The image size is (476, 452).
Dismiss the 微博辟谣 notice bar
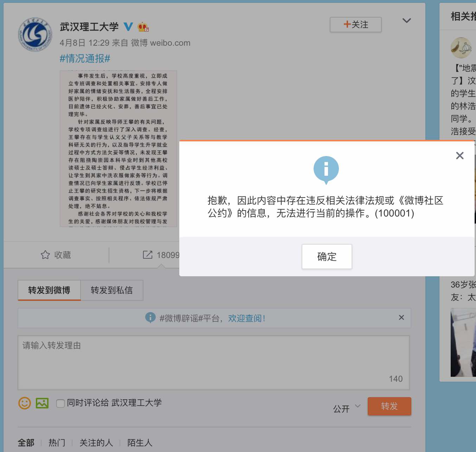(x=401, y=317)
